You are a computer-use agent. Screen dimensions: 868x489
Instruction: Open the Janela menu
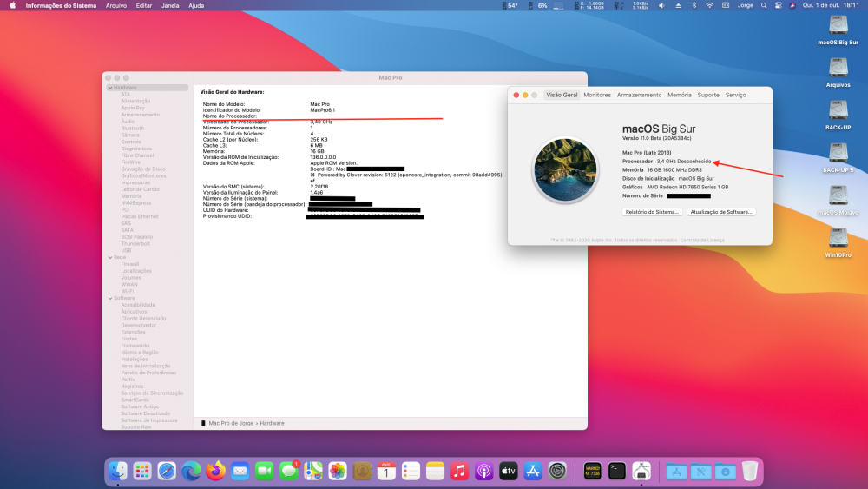(170, 5)
